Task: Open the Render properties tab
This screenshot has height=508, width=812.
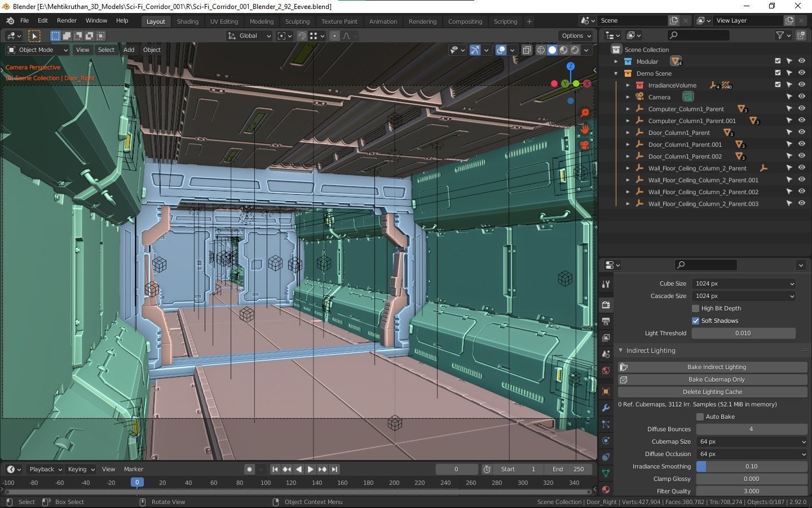Action: coord(606,305)
